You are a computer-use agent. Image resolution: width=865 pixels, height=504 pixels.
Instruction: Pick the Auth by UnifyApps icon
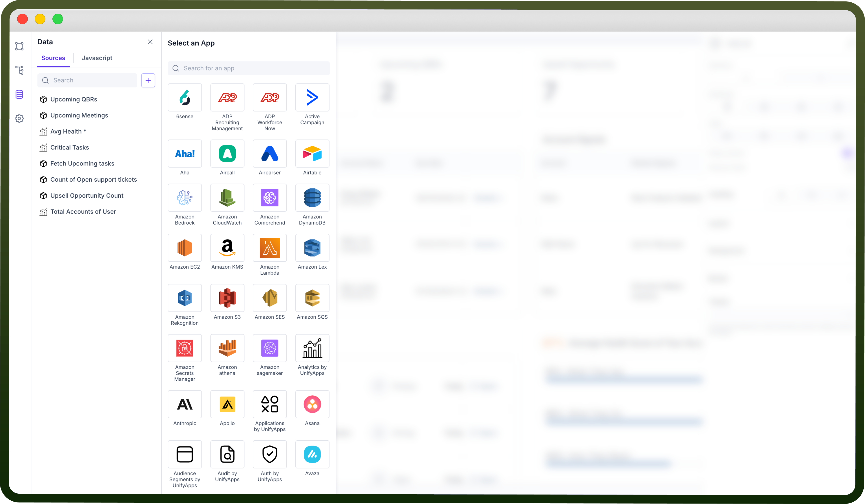tap(270, 454)
